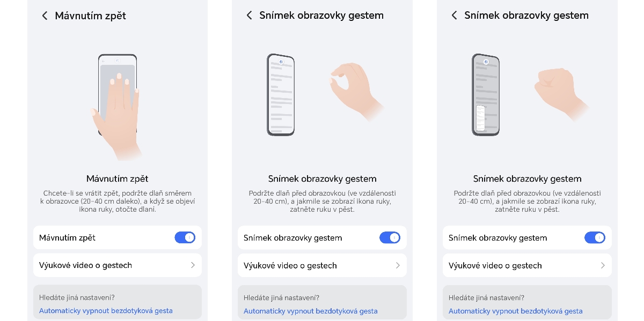The height and width of the screenshot is (321, 644).
Task: Tap the Mávnutím zpět description text about rotating palm
Action: coord(118,201)
